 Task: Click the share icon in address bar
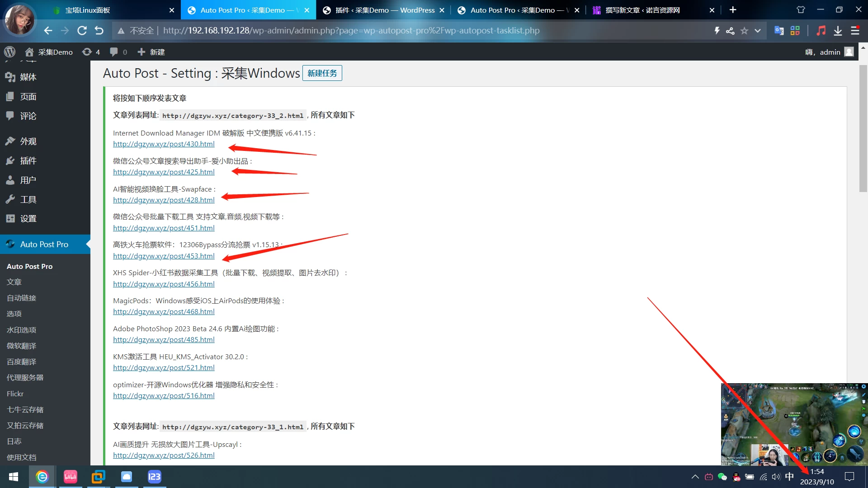click(x=730, y=31)
